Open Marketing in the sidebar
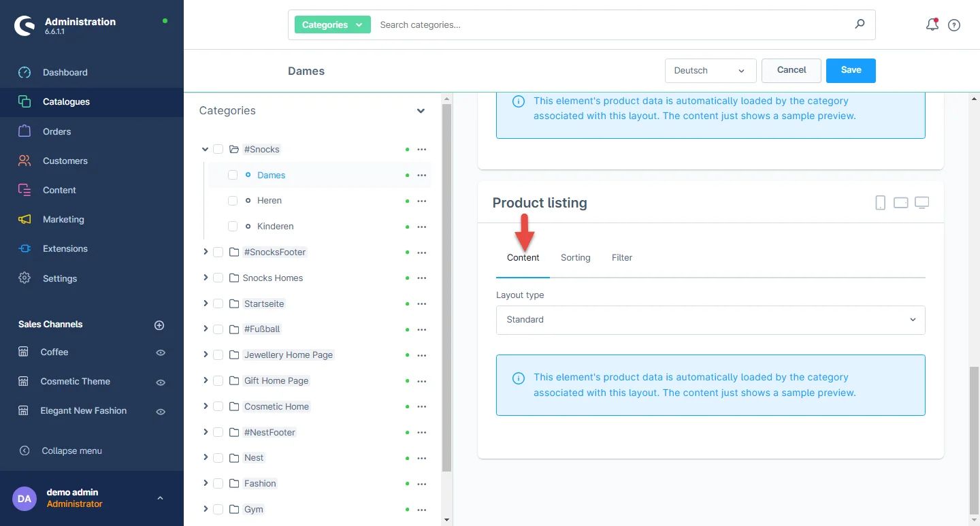The width and height of the screenshot is (980, 526). coord(63,219)
